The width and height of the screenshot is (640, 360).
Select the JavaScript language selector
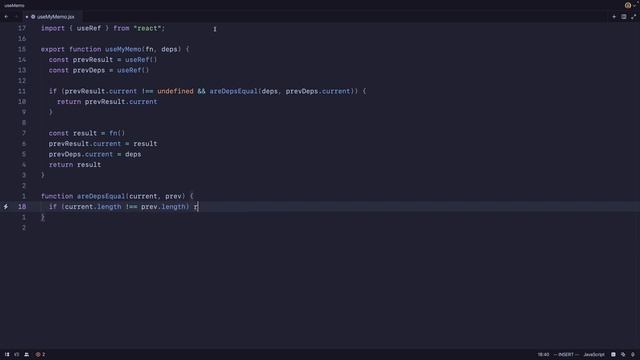click(594, 354)
